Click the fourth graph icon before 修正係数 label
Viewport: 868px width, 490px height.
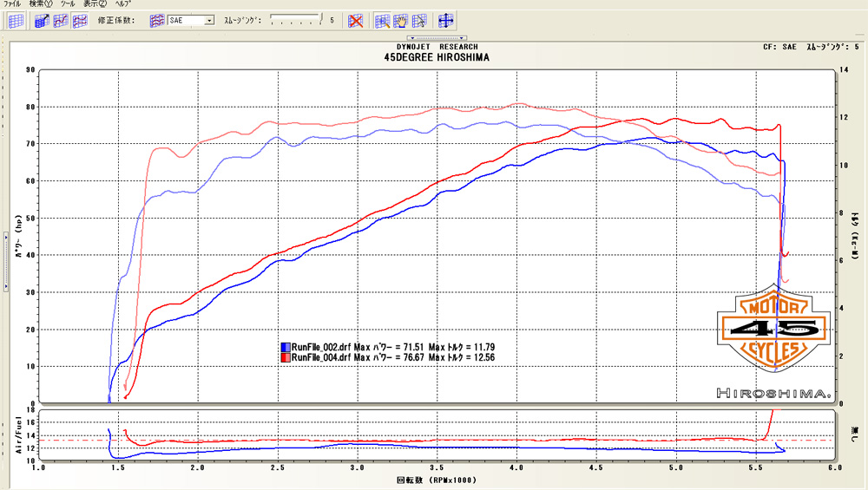tap(79, 20)
